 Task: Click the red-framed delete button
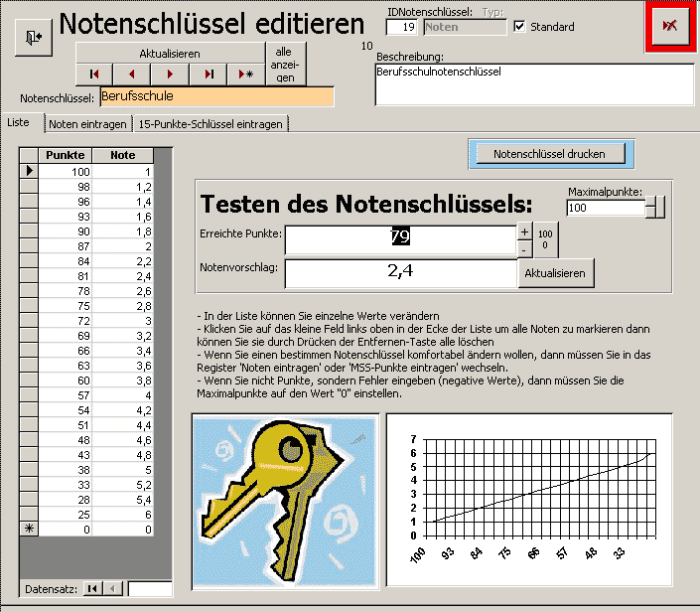click(670, 27)
